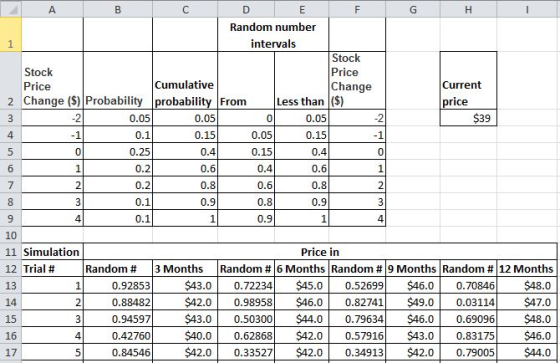Select $40.0 in the 3 Months column

point(185,335)
